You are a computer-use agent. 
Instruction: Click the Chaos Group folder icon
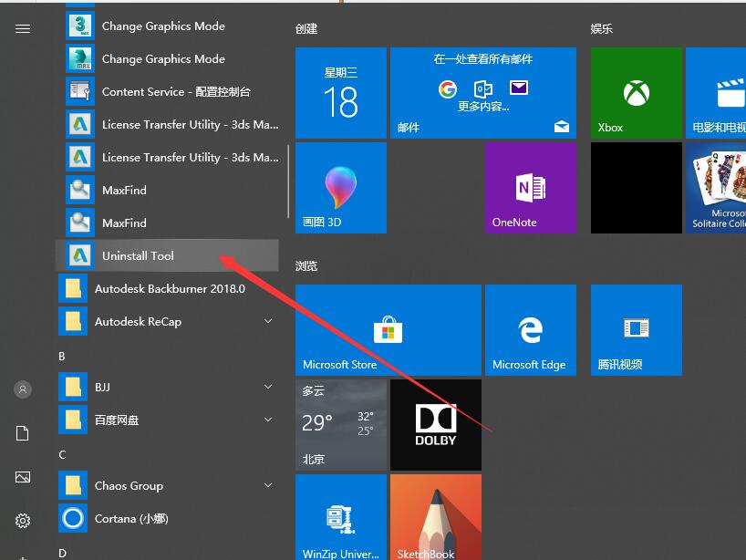(x=73, y=485)
